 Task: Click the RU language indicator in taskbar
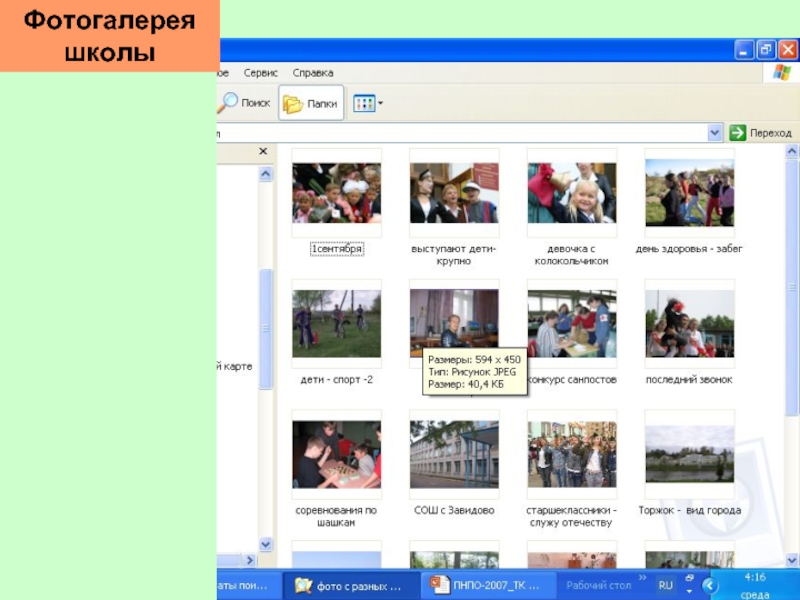[x=665, y=584]
